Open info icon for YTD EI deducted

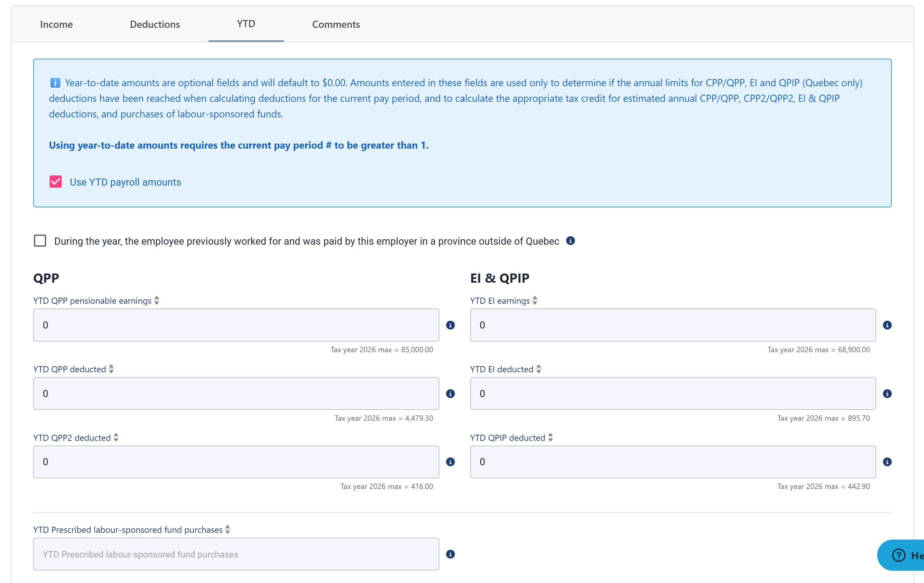click(x=887, y=393)
